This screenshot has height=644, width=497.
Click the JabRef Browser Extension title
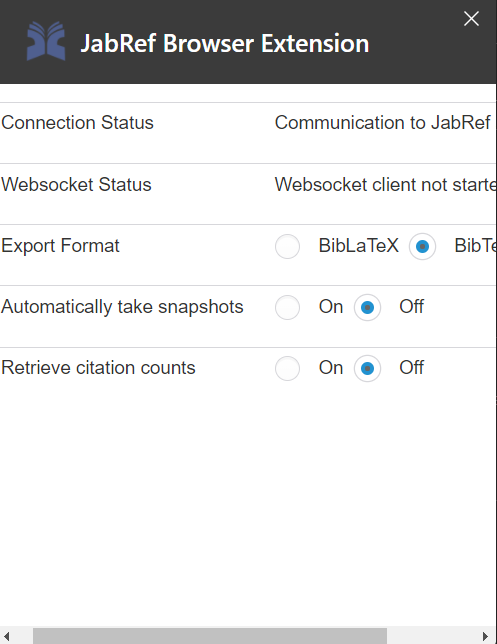pos(225,43)
